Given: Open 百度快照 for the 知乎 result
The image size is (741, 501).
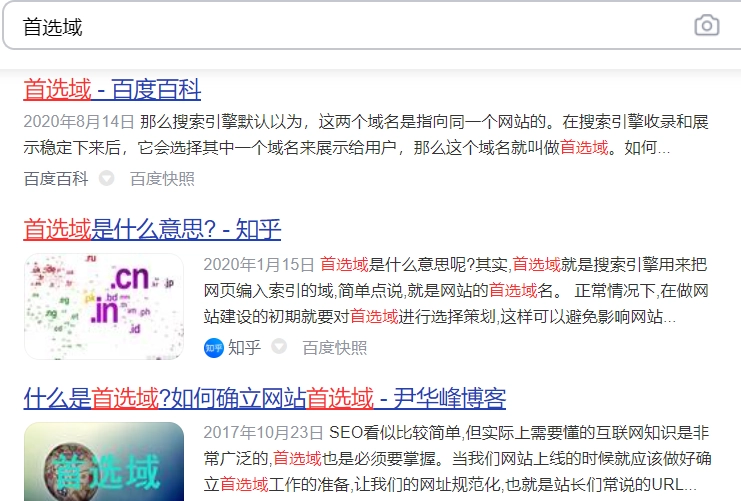Looking at the screenshot, I should pos(335,348).
